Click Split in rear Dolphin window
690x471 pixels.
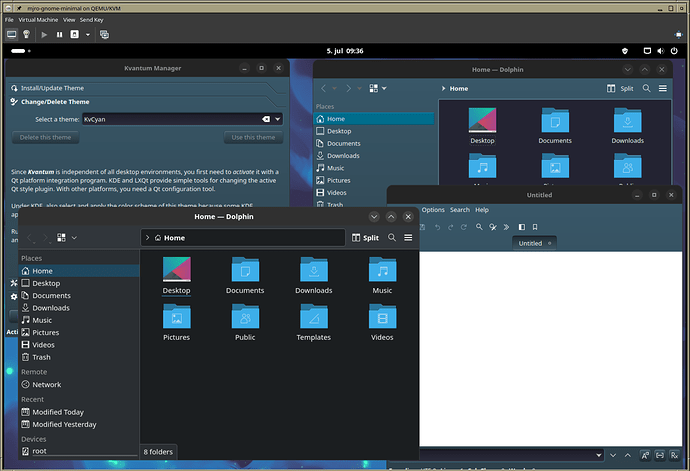point(620,88)
